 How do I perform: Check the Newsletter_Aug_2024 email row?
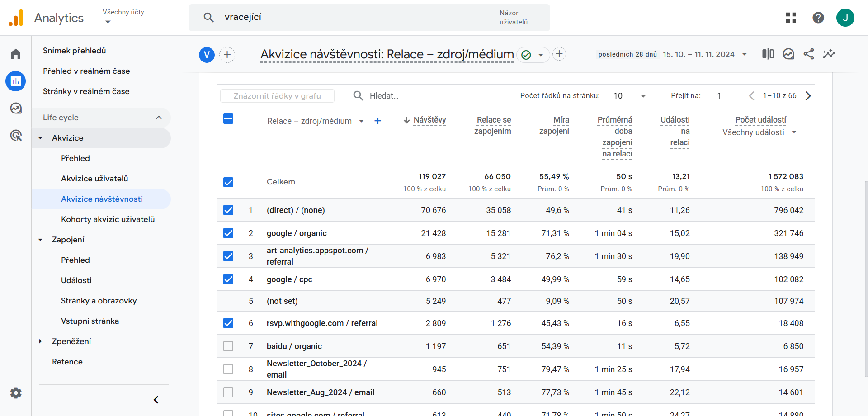228,392
